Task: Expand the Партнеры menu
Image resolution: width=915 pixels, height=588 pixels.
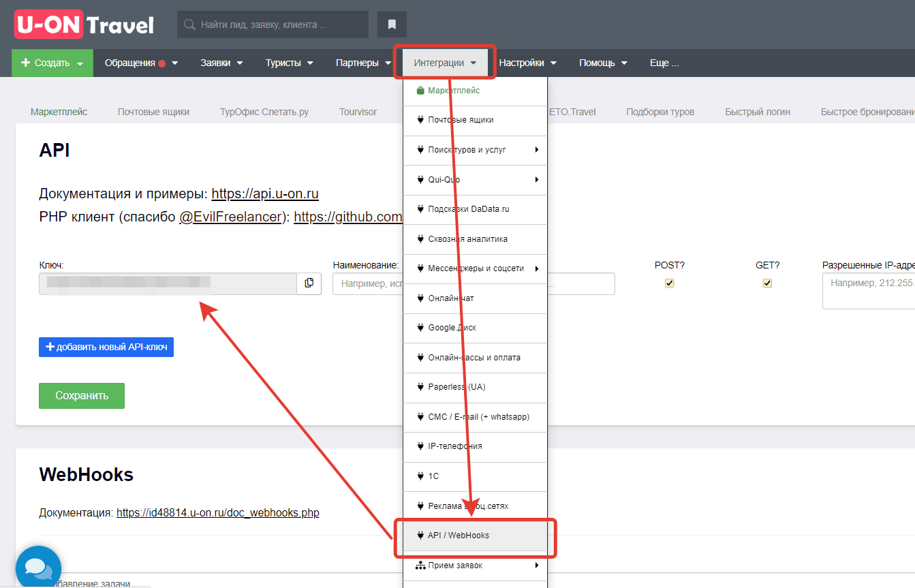Action: pyautogui.click(x=363, y=63)
